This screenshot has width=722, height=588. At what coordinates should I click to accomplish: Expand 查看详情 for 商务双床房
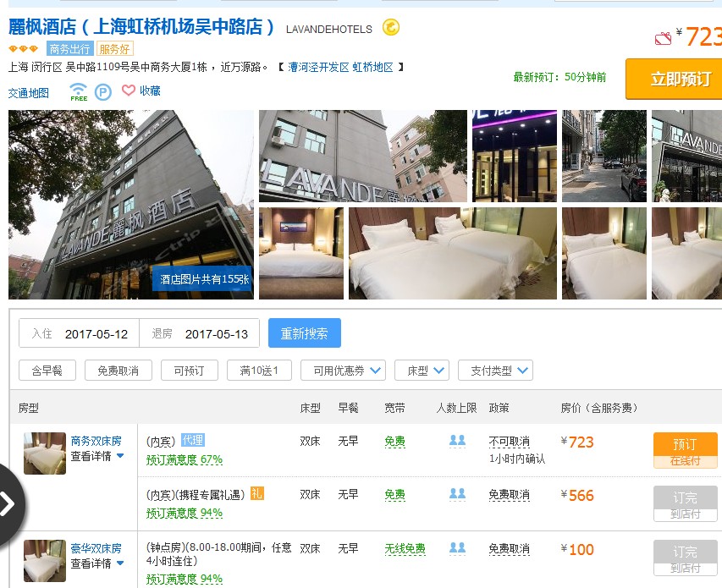[x=97, y=456]
